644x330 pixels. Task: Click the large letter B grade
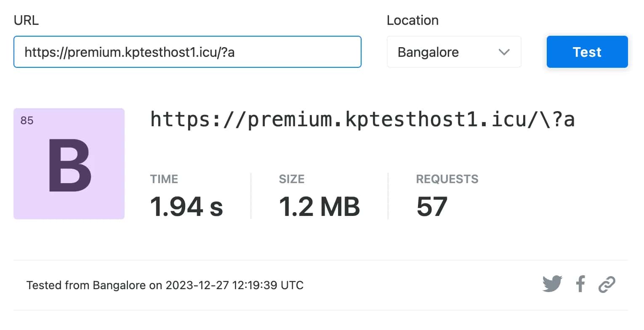coord(69,166)
